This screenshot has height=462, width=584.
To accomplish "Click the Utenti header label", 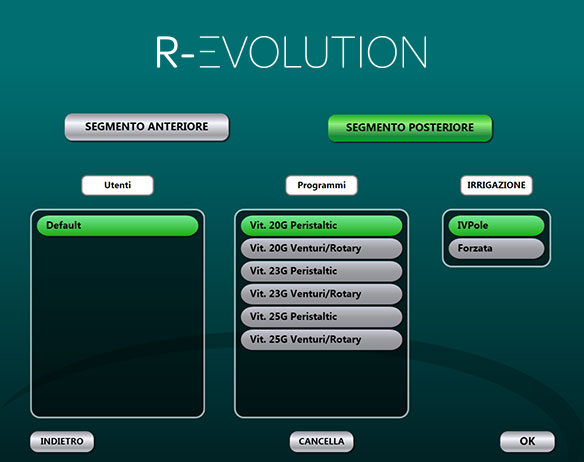I will [x=117, y=185].
